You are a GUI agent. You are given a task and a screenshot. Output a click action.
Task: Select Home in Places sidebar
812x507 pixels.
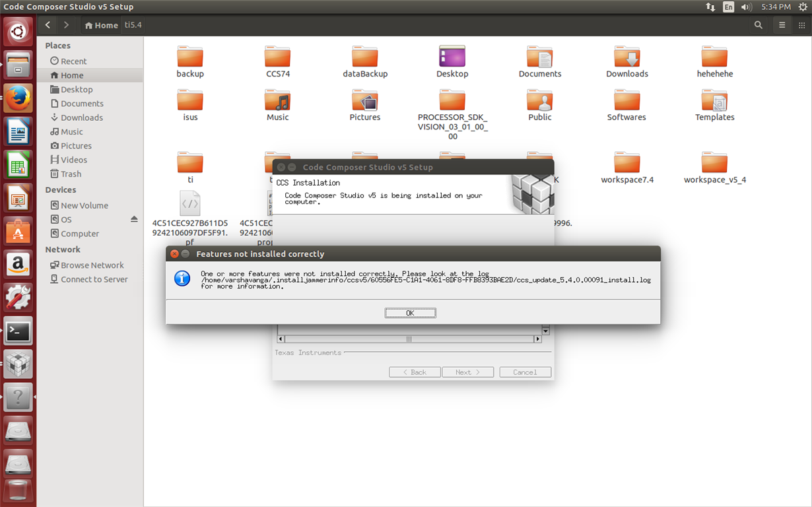[x=90, y=75]
